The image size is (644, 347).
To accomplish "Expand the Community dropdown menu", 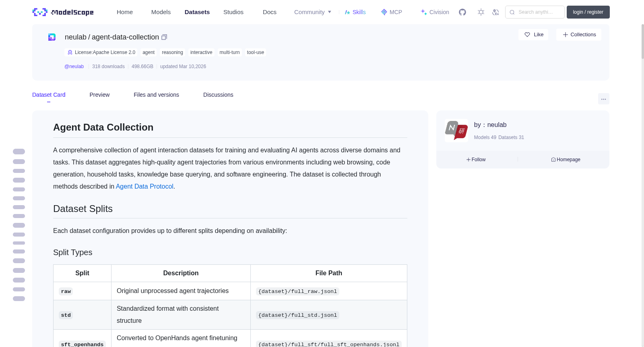I will [x=313, y=12].
